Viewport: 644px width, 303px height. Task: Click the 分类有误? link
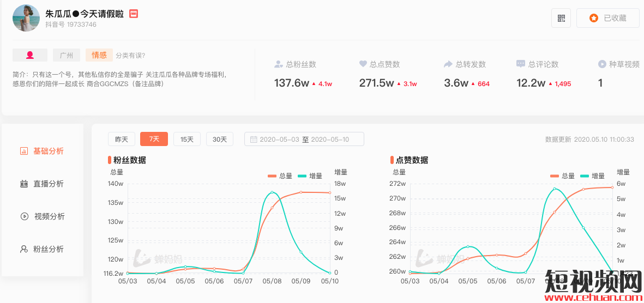[x=130, y=55]
